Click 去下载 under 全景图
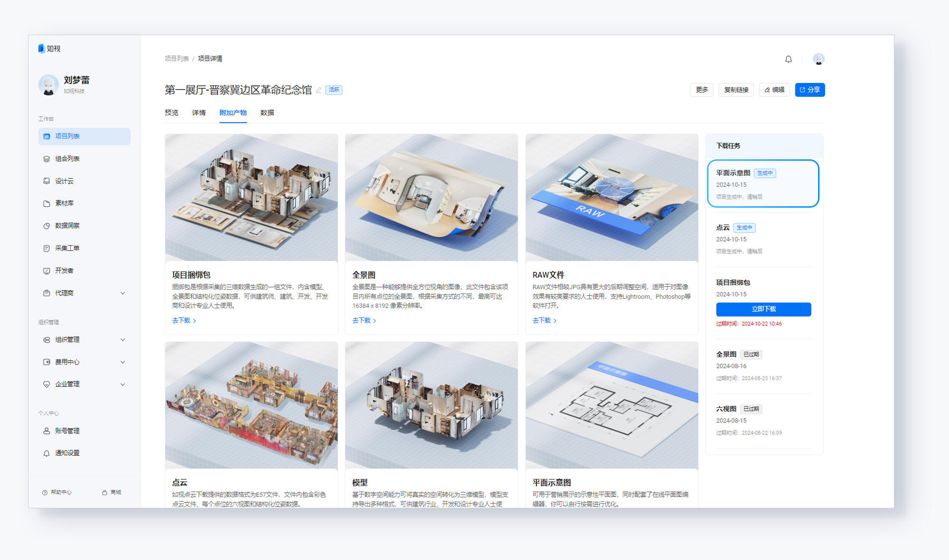Screen dimensions: 949x560 [364, 321]
